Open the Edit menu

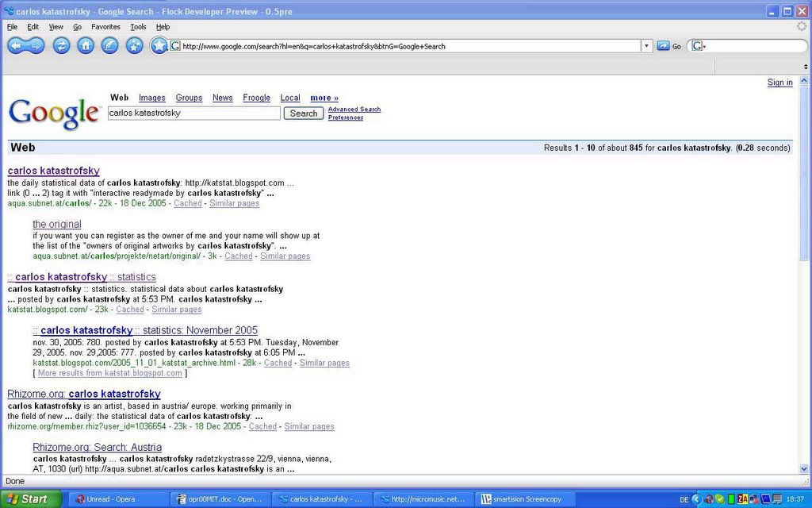[33, 27]
